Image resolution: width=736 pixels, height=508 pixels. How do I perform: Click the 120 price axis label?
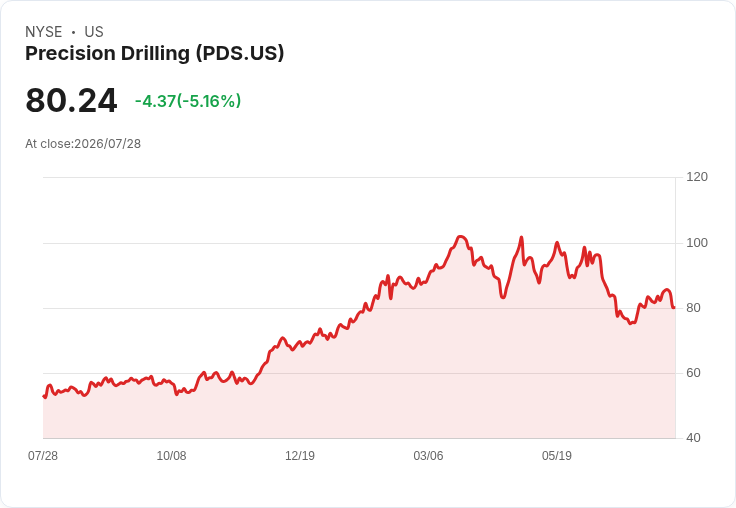[697, 177]
